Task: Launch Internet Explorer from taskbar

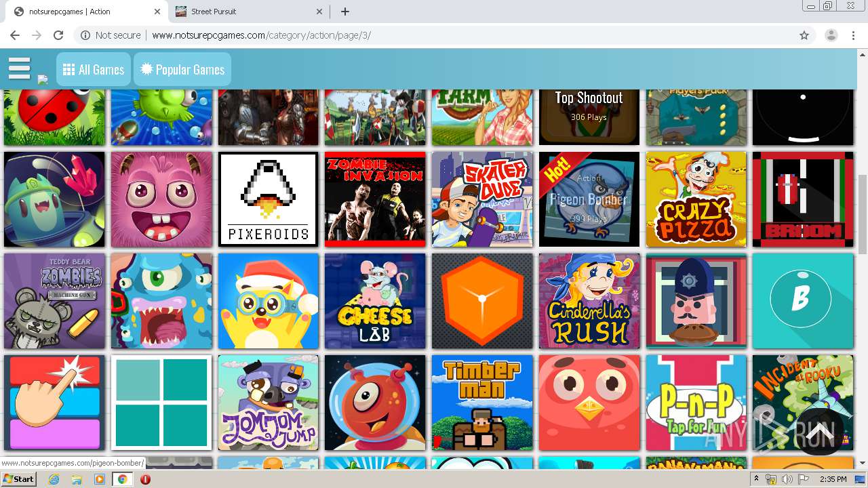Action: click(54, 479)
